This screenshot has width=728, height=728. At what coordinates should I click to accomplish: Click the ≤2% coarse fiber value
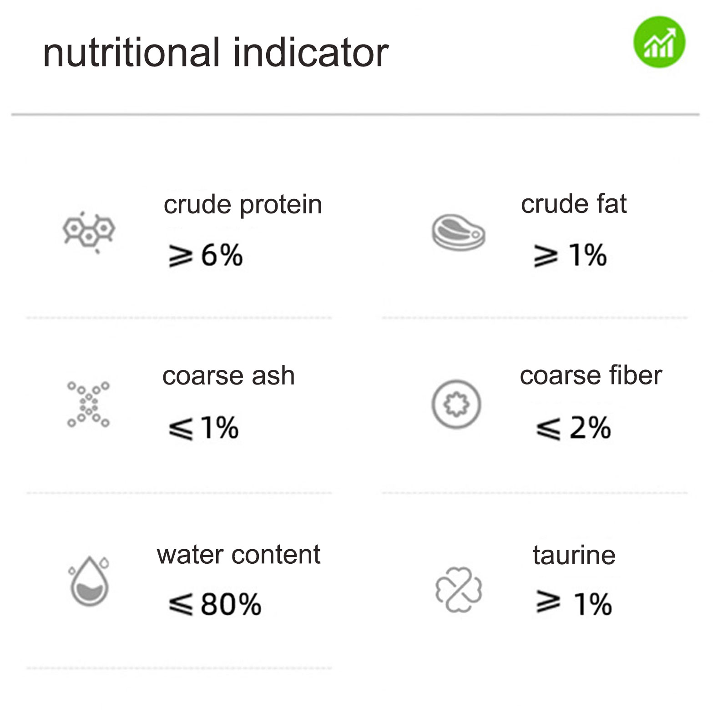(x=573, y=428)
